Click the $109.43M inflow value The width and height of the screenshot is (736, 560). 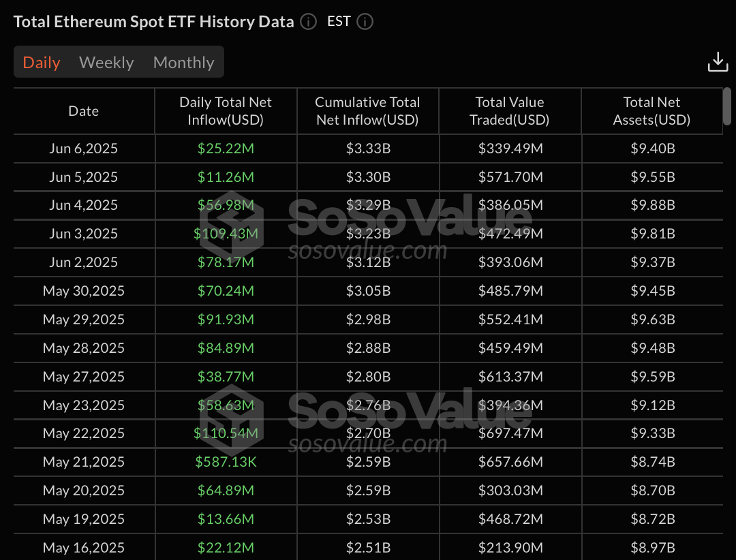226,234
